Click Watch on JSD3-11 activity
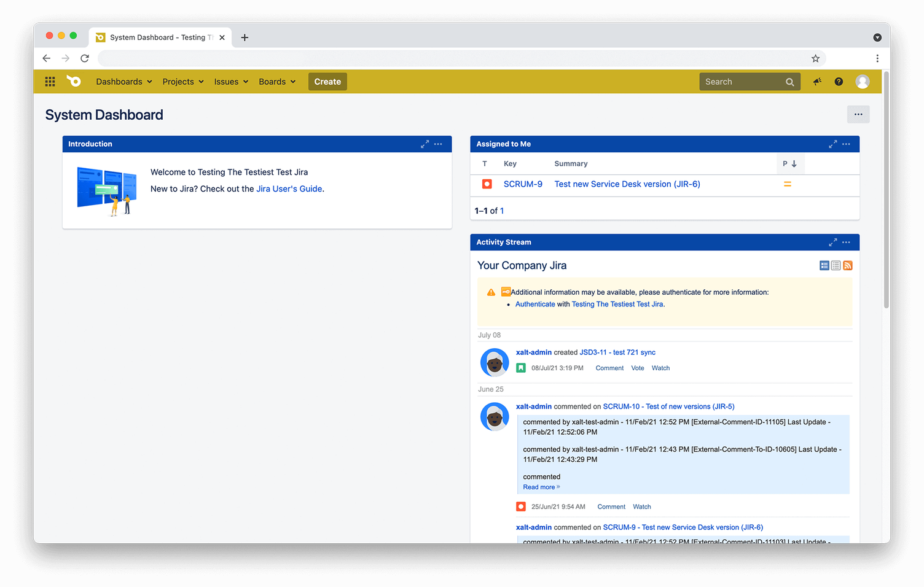Image resolution: width=924 pixels, height=587 pixels. 660,368
